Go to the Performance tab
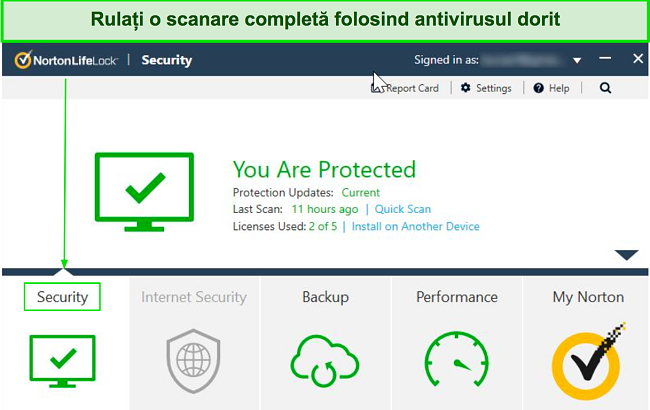 point(456,297)
